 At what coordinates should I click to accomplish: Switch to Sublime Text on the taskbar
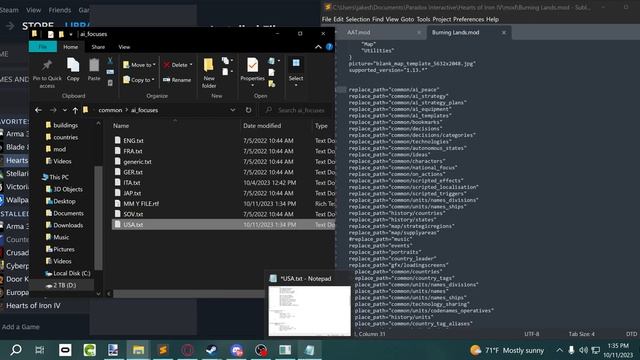[x=163, y=350]
